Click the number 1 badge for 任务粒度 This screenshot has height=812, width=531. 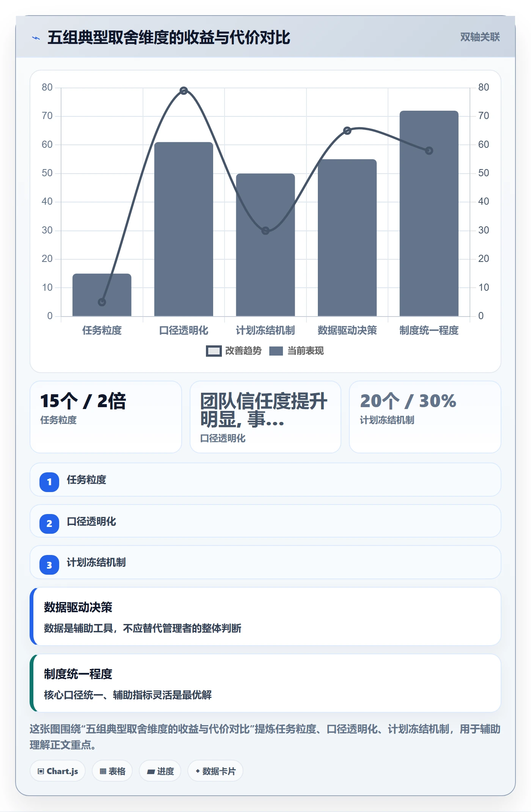coord(49,482)
